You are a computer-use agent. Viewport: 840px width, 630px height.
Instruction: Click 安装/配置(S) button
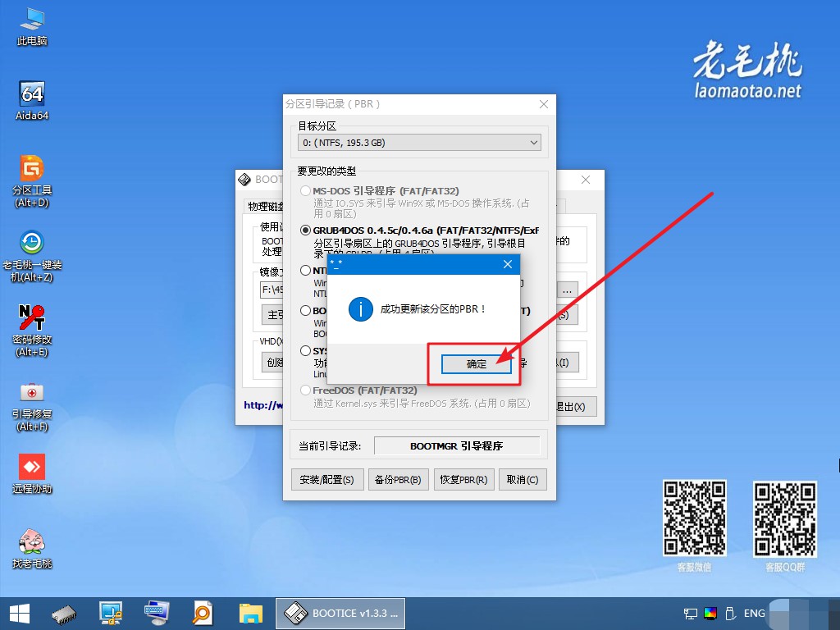click(327, 479)
